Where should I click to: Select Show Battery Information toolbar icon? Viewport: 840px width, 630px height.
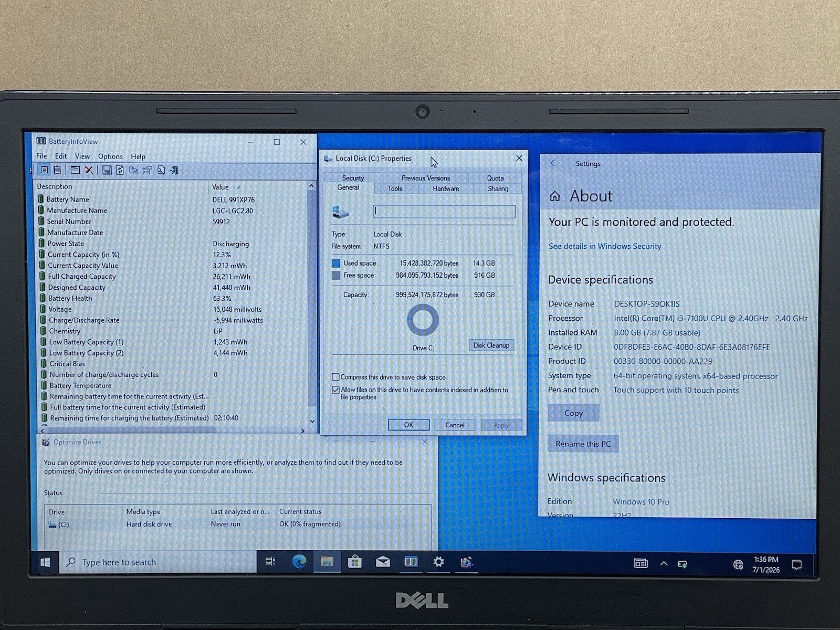[x=45, y=170]
